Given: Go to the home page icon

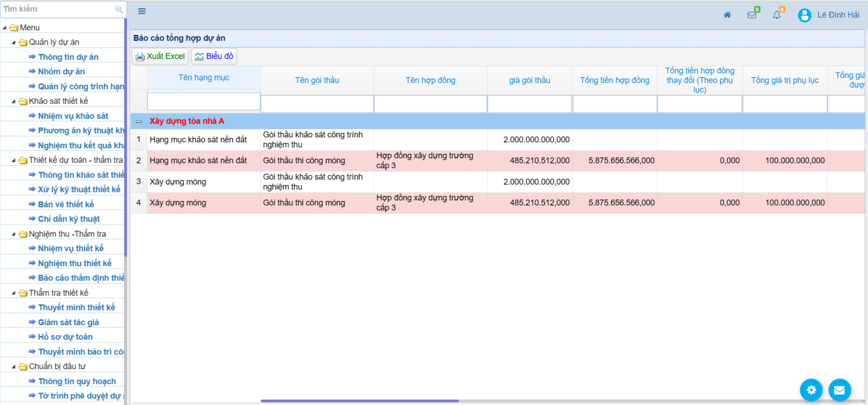Looking at the screenshot, I should click(727, 15).
